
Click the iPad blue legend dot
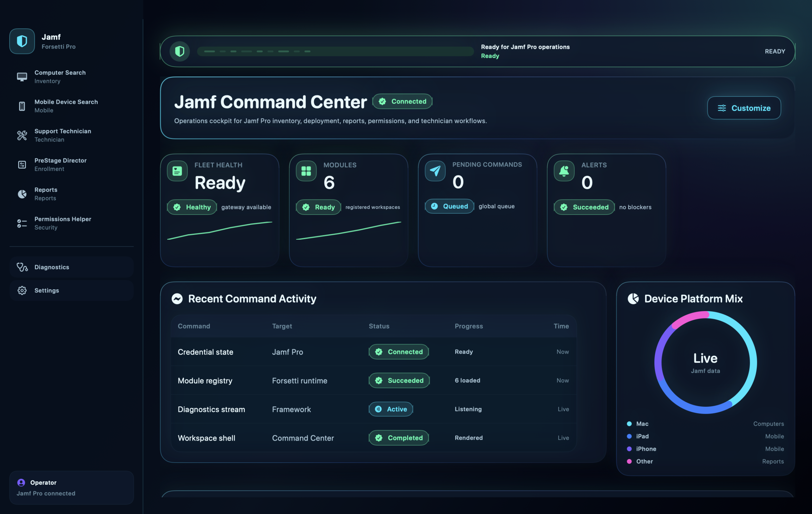pyautogui.click(x=629, y=437)
